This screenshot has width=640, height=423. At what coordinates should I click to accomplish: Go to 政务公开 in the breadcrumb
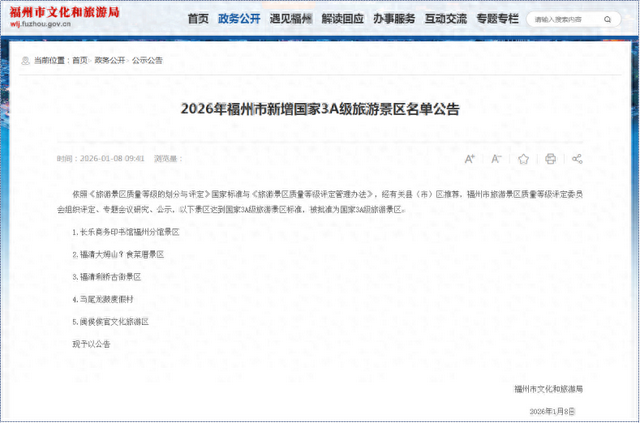110,61
